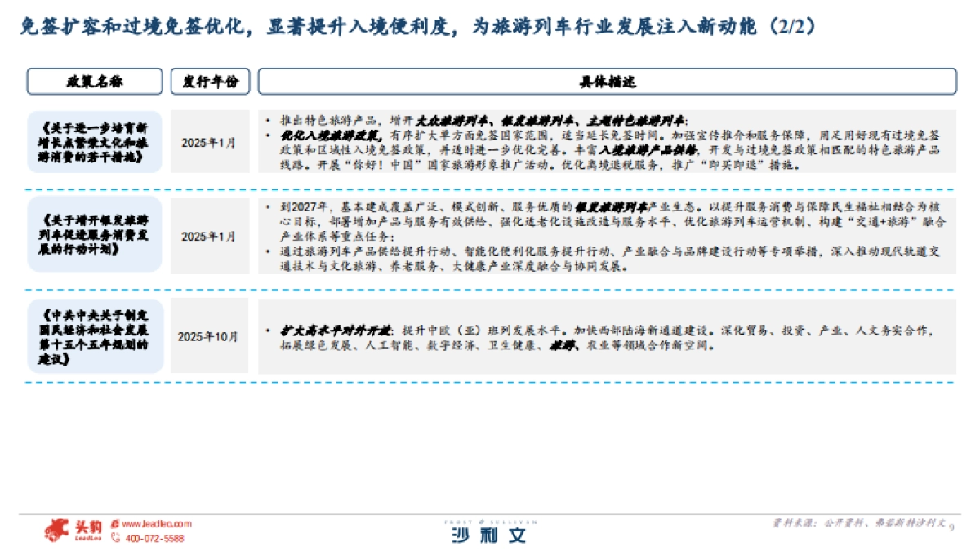Click the policy cell for the 第十五个五年规划 建议
Viewport: 980px width, 551px height.
(x=96, y=335)
